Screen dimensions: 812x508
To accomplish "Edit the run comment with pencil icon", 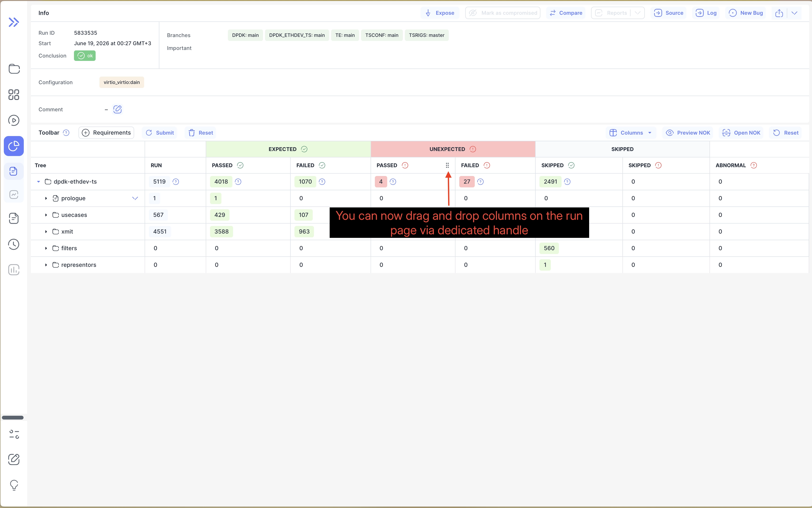I will coord(117,109).
